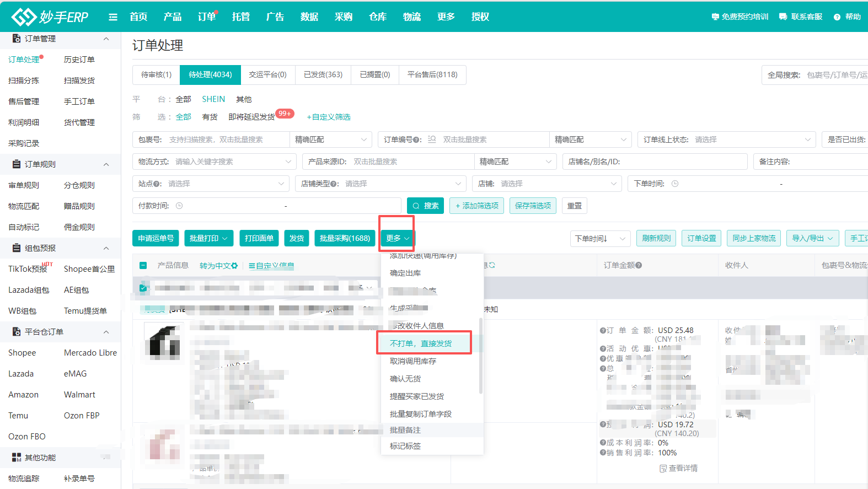Toggle the select-all checkbox in table header
The height and width of the screenshot is (489, 868).
tap(143, 266)
